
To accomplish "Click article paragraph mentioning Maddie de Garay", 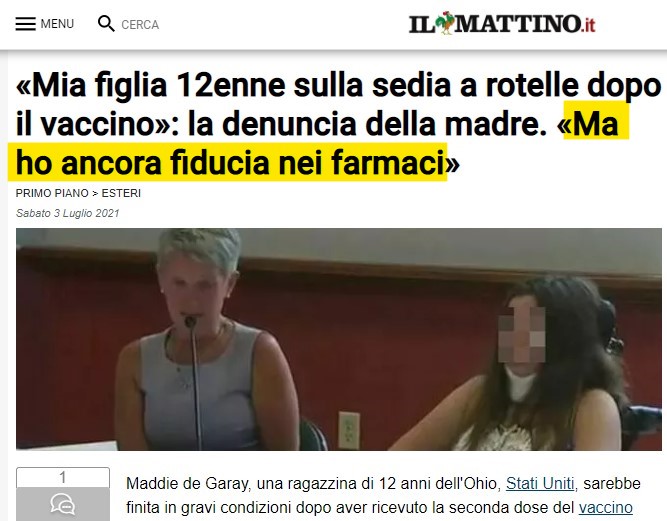I will tap(383, 495).
